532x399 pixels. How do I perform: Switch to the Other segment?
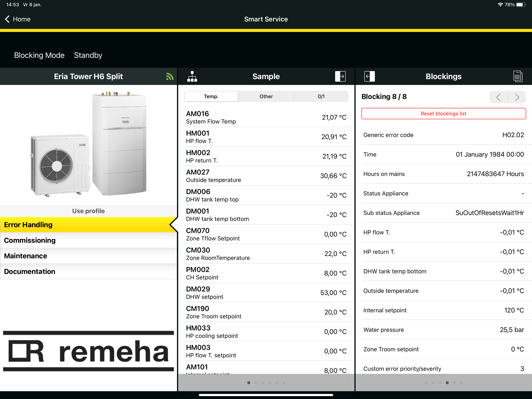tap(266, 96)
